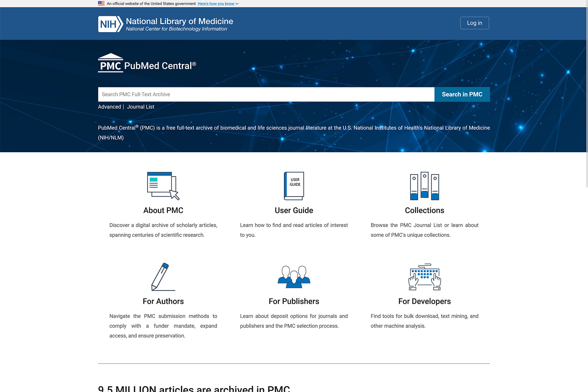The width and height of the screenshot is (588, 392).
Task: Open the User Guide heading link
Action: (294, 210)
